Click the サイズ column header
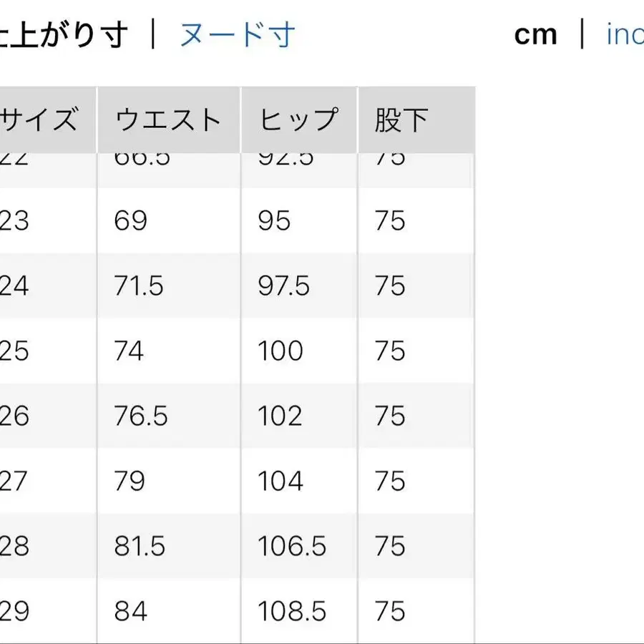Image resolution: width=644 pixels, height=644 pixels. [x=43, y=118]
